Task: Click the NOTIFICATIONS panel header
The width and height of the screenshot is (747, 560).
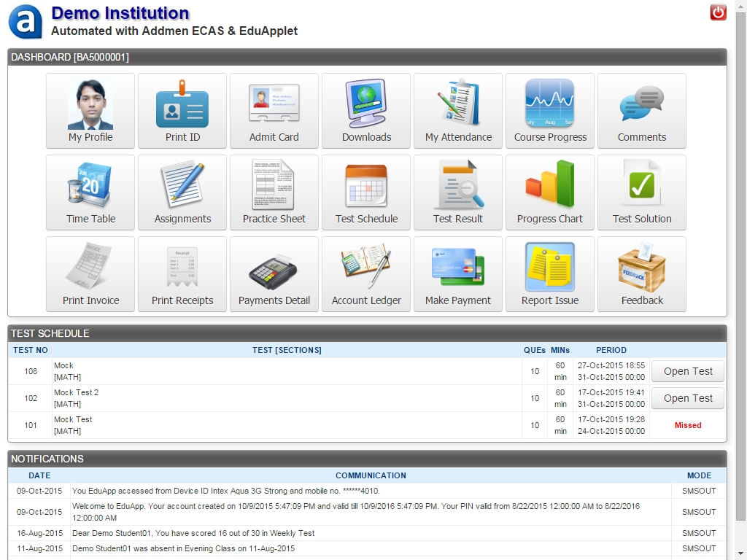Action: [368, 459]
